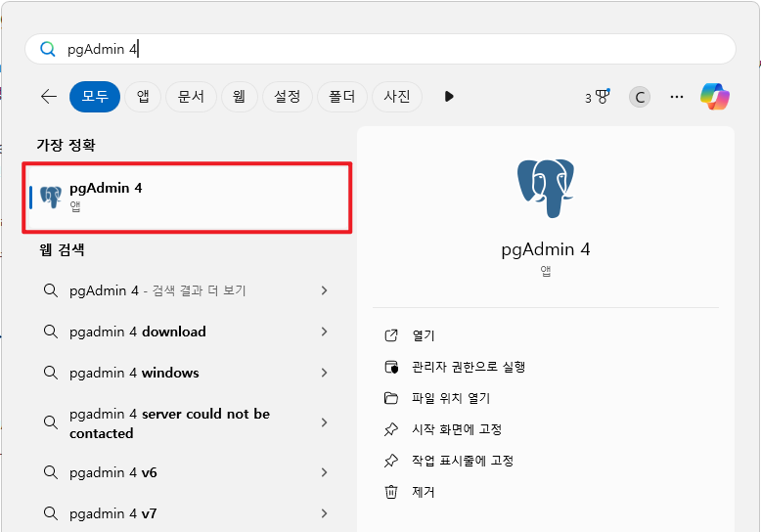This screenshot has height=532, width=761.
Task: Show more filter tabs with the play arrow
Action: point(449,97)
